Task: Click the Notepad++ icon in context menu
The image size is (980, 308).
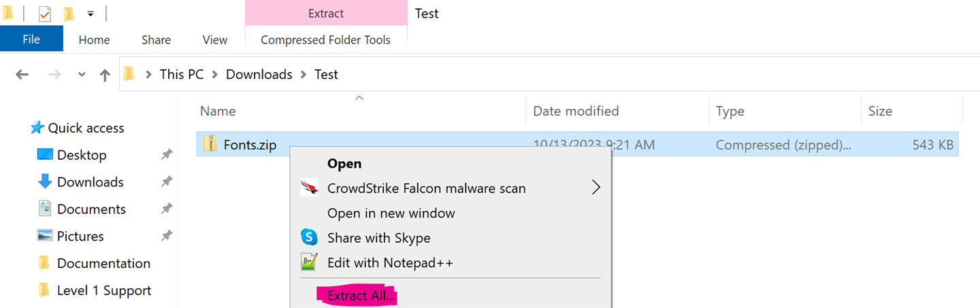Action: [x=310, y=262]
